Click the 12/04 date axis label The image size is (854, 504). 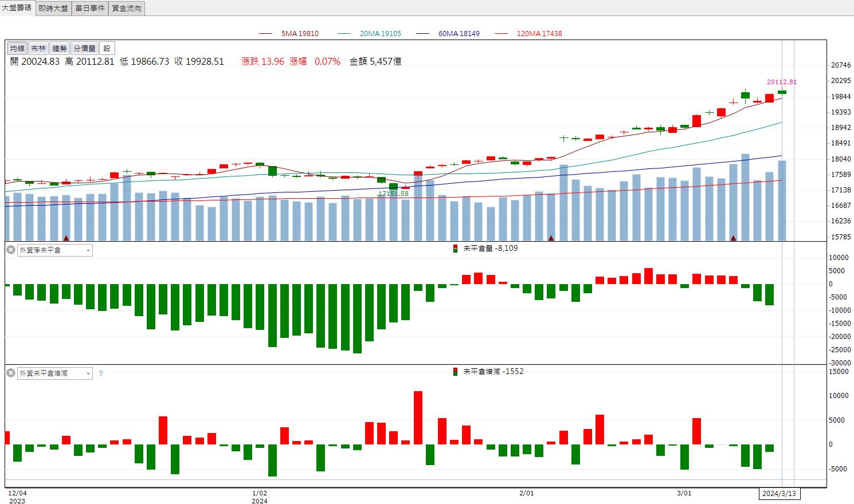[x=17, y=493]
